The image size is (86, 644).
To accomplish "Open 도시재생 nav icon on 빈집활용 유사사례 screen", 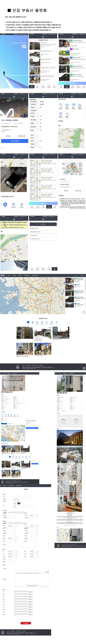I will (x=49, y=87).
